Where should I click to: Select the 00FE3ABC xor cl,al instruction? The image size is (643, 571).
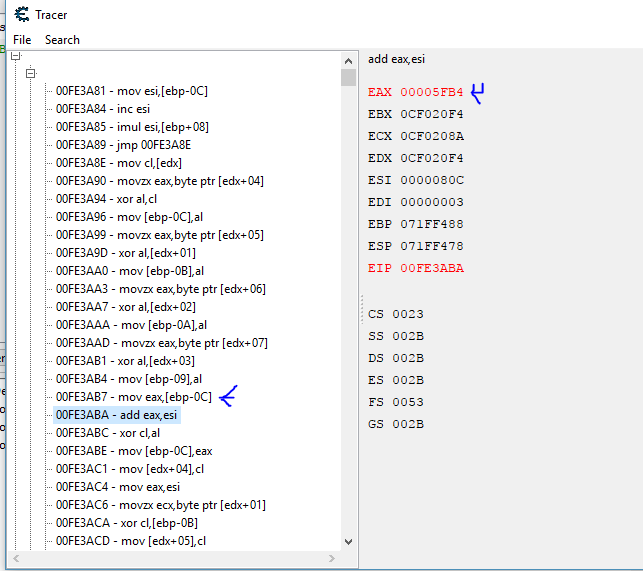pyautogui.click(x=112, y=433)
